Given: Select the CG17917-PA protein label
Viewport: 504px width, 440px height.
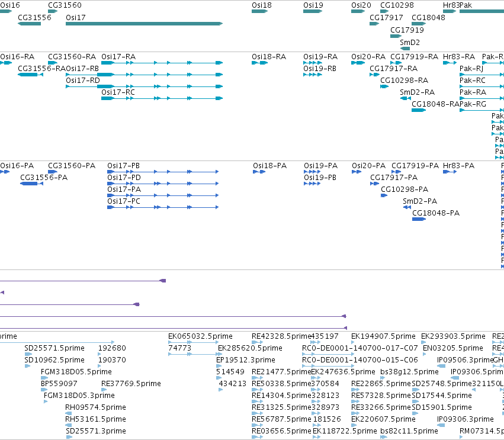Looking at the screenshot, I should click(x=394, y=178).
